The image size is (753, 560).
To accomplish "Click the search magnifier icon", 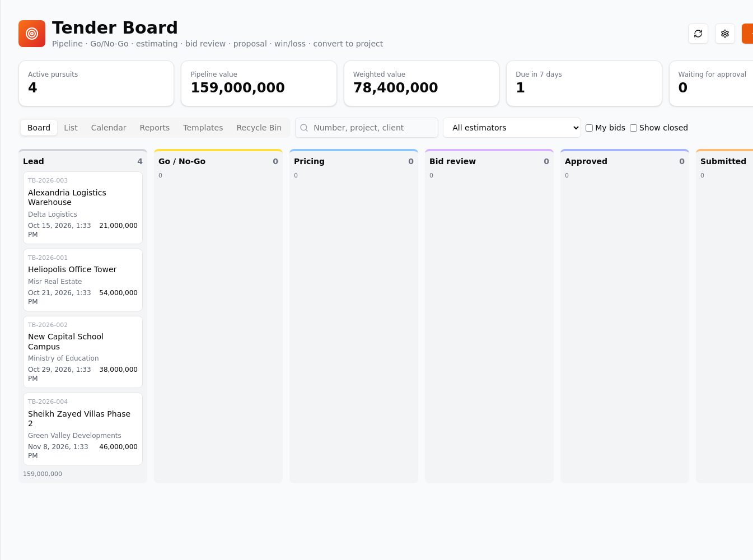I will [x=304, y=128].
